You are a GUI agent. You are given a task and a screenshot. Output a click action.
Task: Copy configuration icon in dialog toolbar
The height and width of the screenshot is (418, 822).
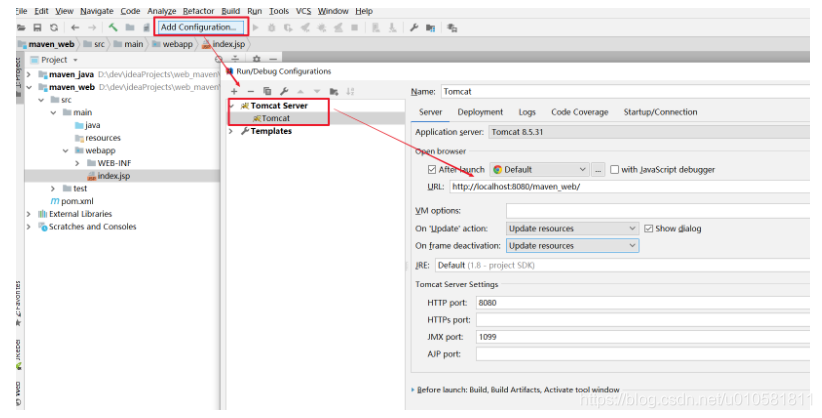pyautogui.click(x=267, y=91)
